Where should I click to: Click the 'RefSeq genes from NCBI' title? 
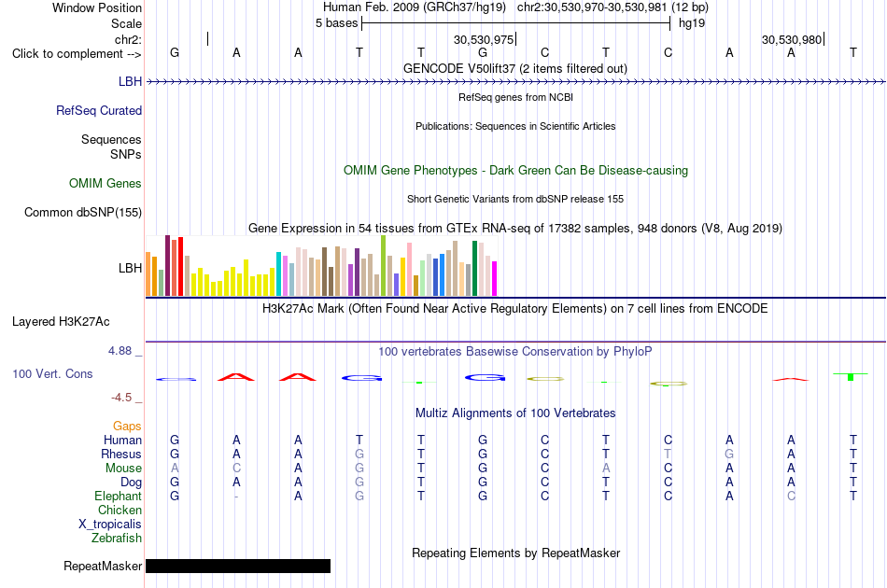[x=515, y=97]
